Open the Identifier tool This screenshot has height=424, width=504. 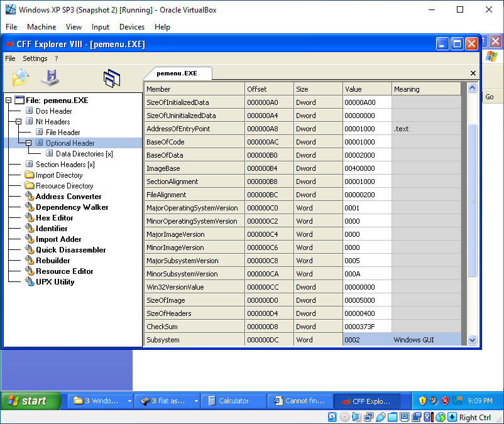click(52, 229)
